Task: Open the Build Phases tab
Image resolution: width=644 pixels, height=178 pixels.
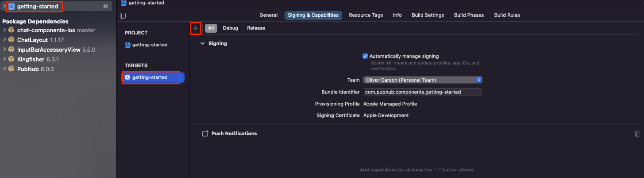Action: (x=469, y=15)
